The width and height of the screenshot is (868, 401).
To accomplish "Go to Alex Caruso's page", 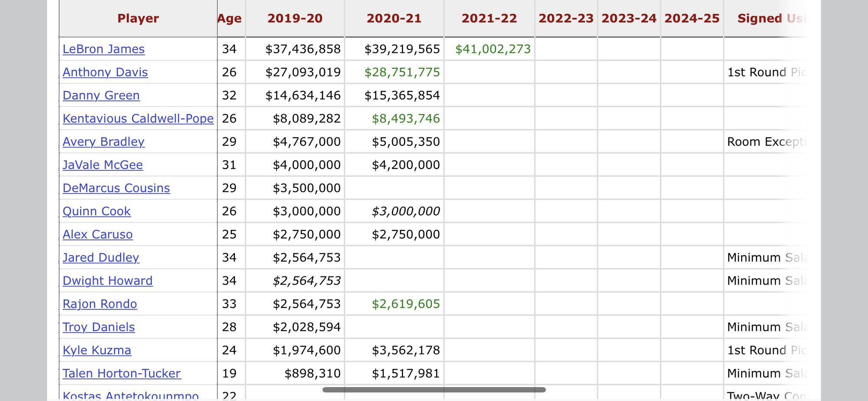I will 98,235.
